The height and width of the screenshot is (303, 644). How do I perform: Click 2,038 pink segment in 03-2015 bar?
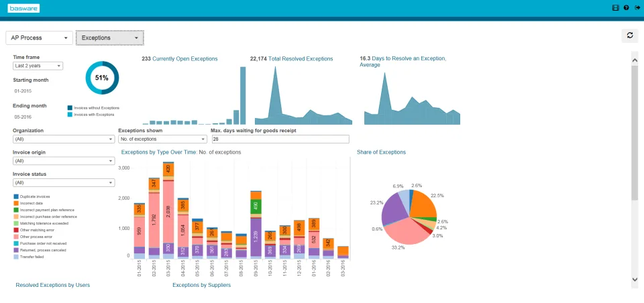(x=168, y=211)
